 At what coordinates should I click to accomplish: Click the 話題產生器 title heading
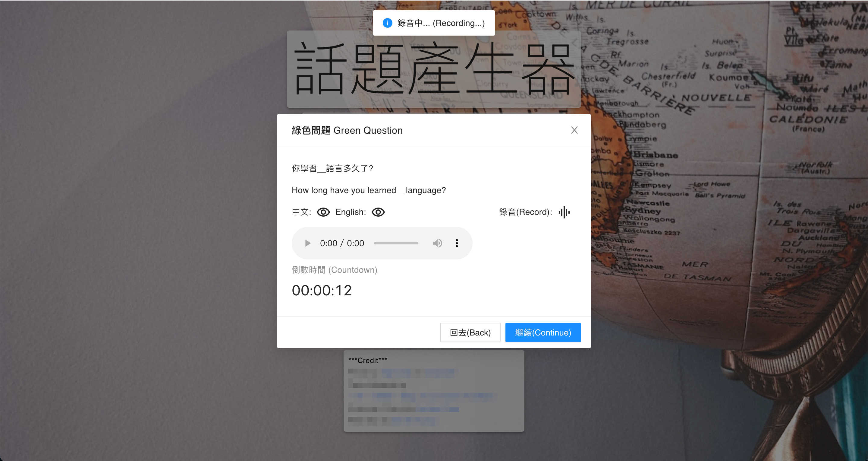[x=434, y=69]
